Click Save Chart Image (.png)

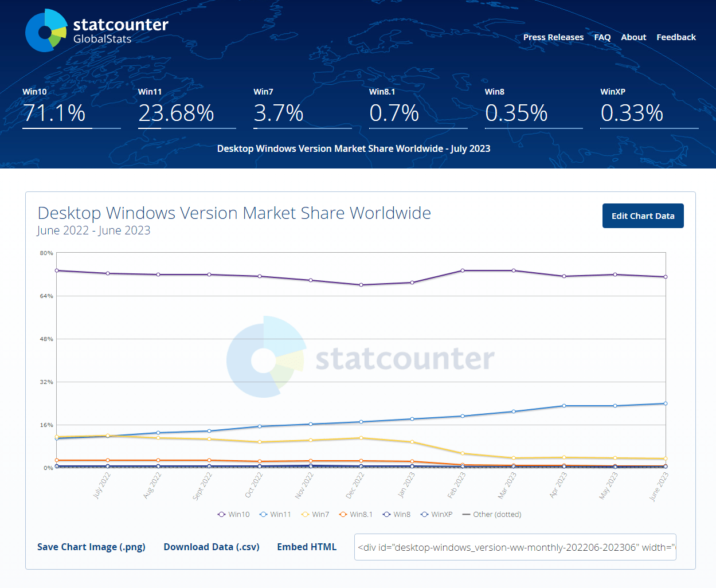coord(91,547)
